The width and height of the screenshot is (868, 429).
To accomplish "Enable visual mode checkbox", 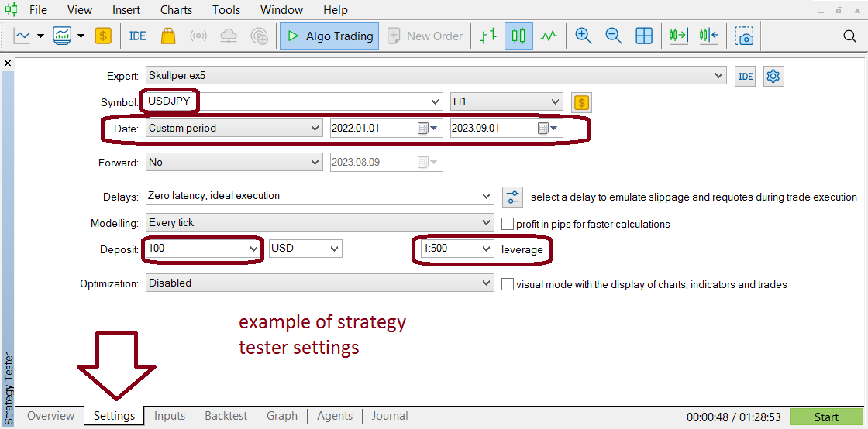I will pos(508,285).
